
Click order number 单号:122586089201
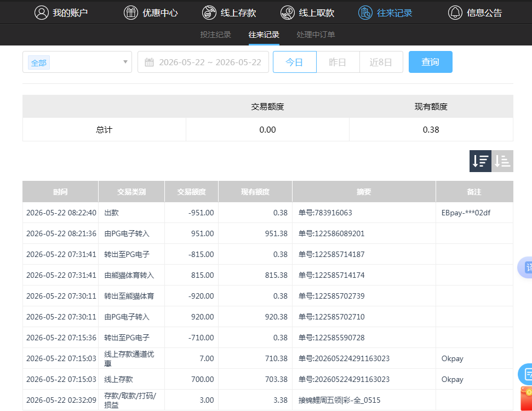point(331,233)
